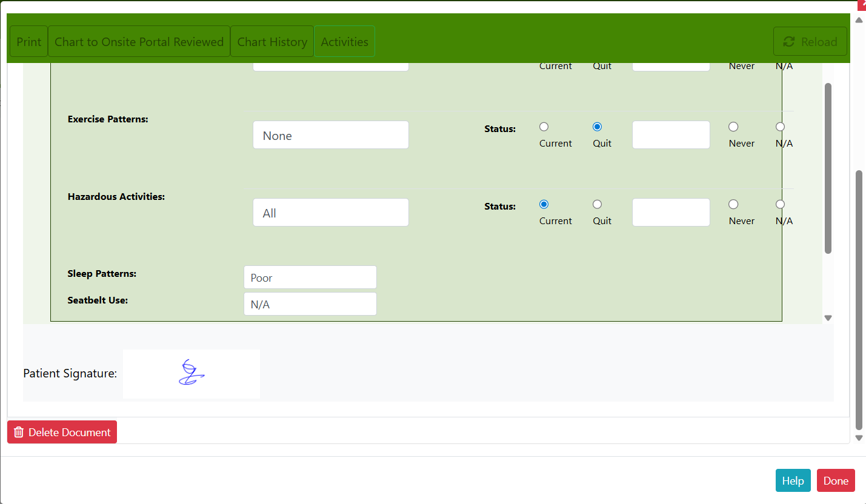Viewport: 866px width, 504px height.
Task: Click the inner form vertical scrollbar
Action: pos(828,168)
